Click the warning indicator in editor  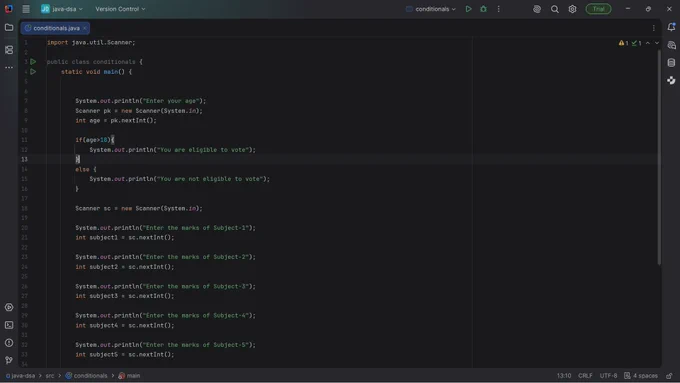pos(624,43)
